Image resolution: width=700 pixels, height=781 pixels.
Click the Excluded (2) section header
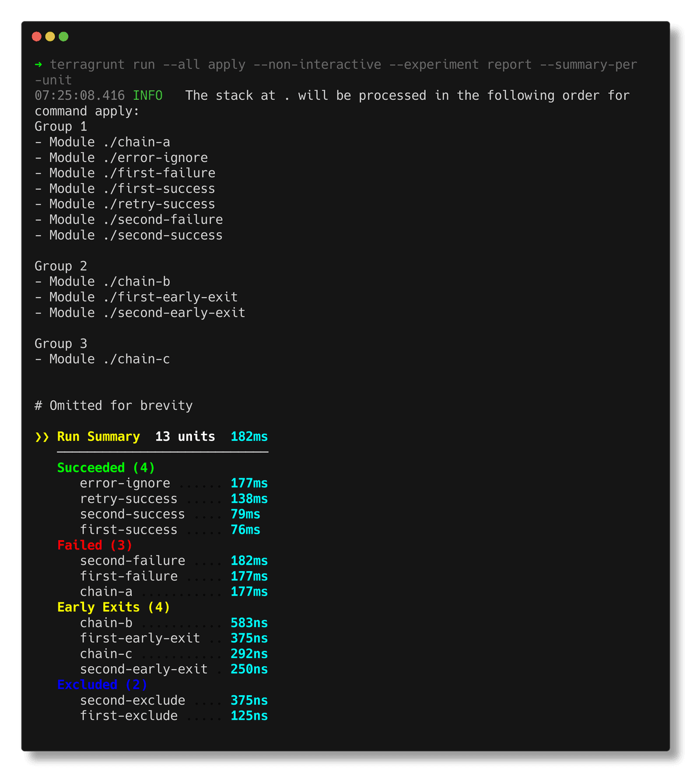pyautogui.click(x=102, y=685)
